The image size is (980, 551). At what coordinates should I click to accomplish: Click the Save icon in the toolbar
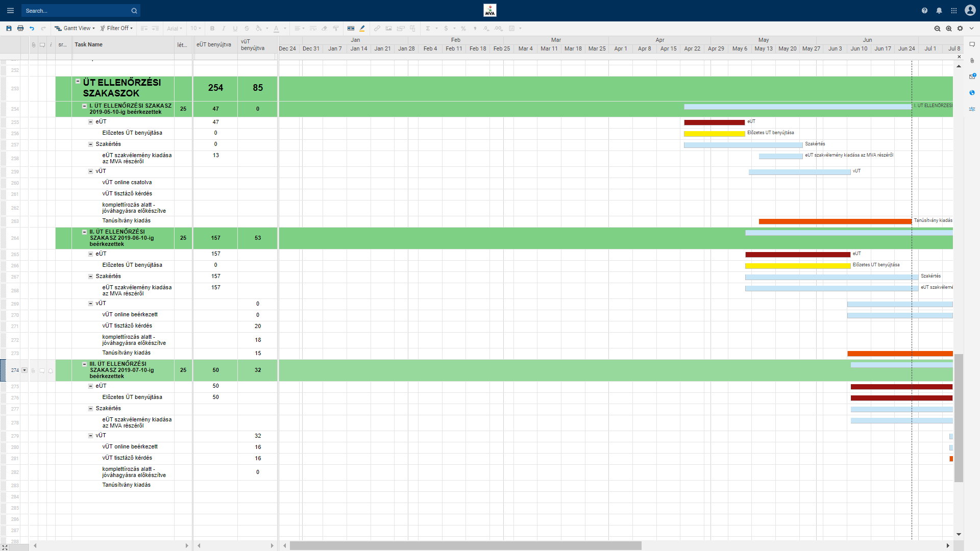[9, 29]
